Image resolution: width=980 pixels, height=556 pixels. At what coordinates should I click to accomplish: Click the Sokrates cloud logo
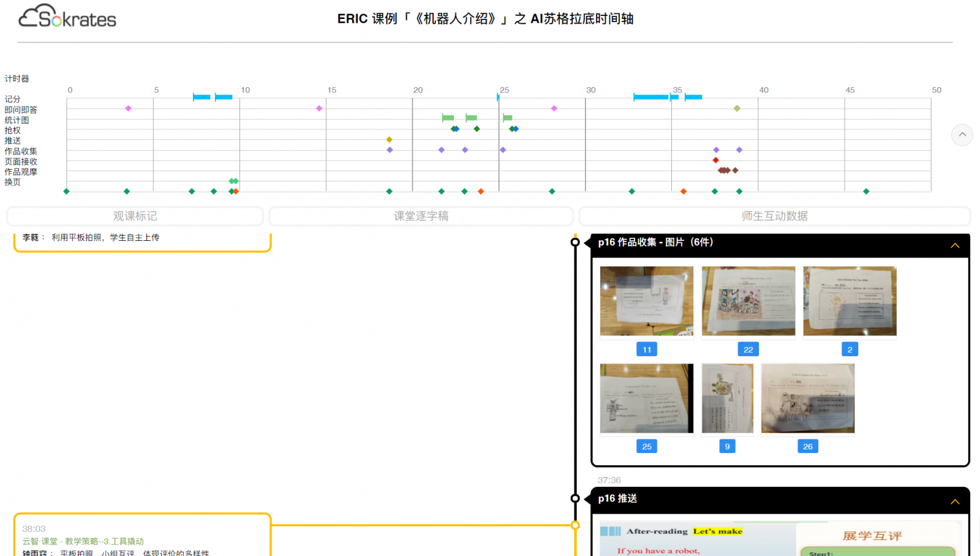point(67,17)
